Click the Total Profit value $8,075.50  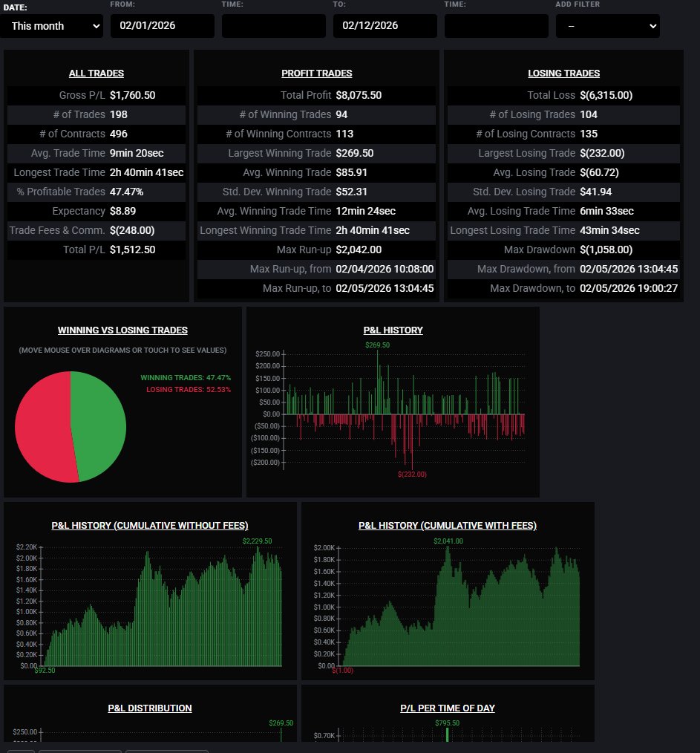(359, 95)
